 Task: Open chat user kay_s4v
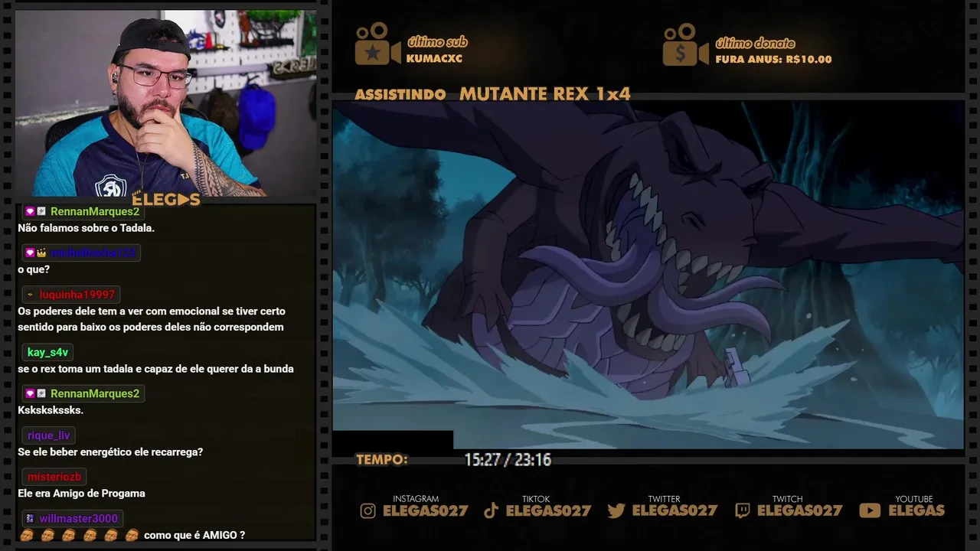click(47, 352)
